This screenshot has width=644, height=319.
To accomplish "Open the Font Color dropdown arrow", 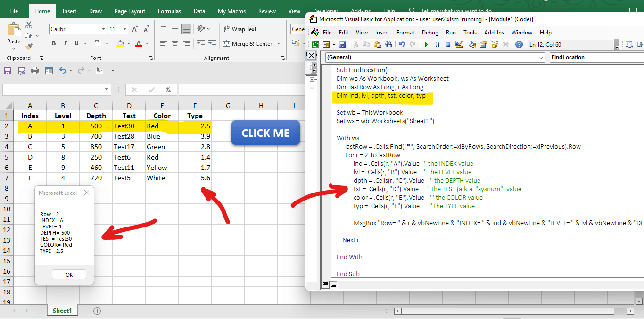I will (x=146, y=44).
